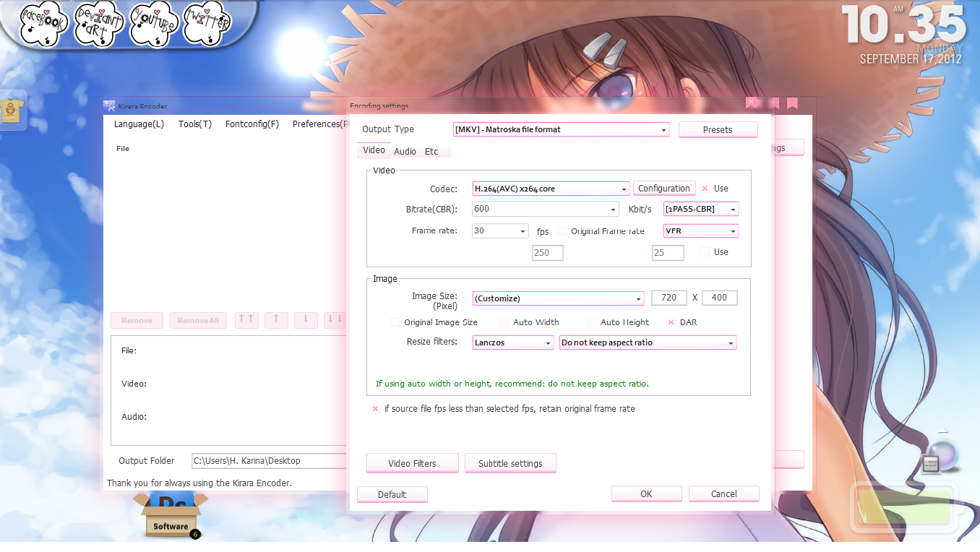This screenshot has width=980, height=552.
Task: Click the Remove All button
Action: click(198, 320)
